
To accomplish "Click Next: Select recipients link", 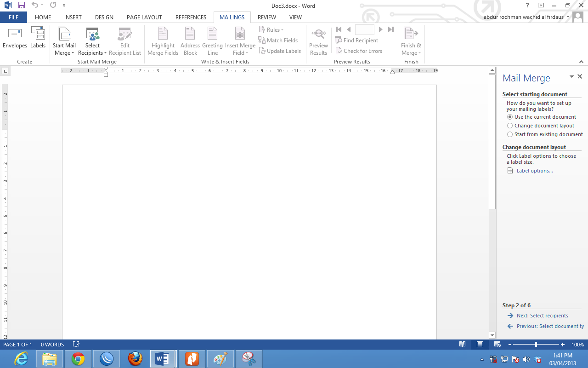I will [x=543, y=316].
